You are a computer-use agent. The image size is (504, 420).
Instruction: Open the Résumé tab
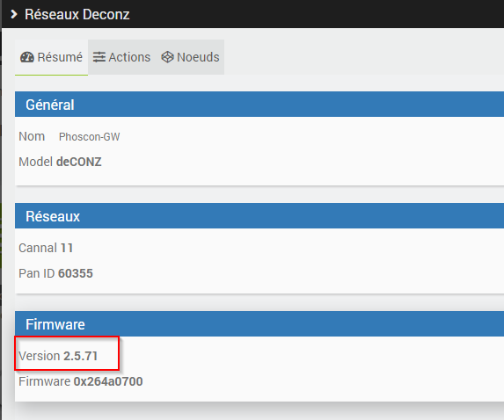[x=51, y=57]
